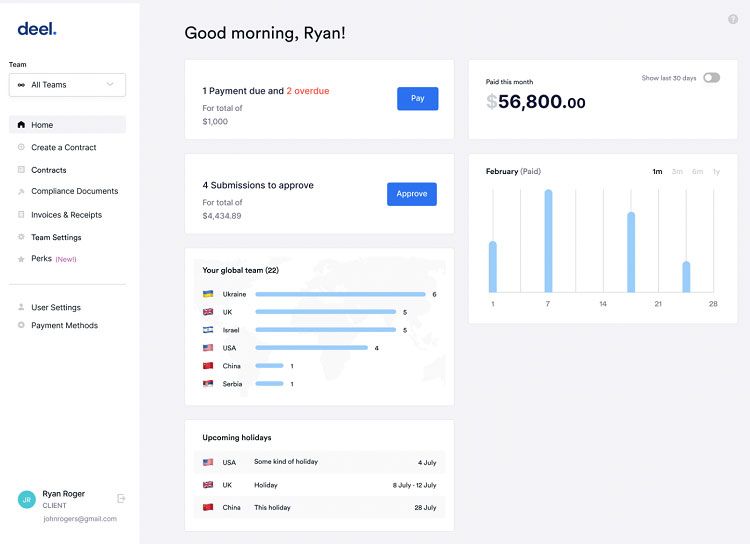This screenshot has width=750, height=544.
Task: Click the $4,434.89 submissions total
Action: (222, 216)
